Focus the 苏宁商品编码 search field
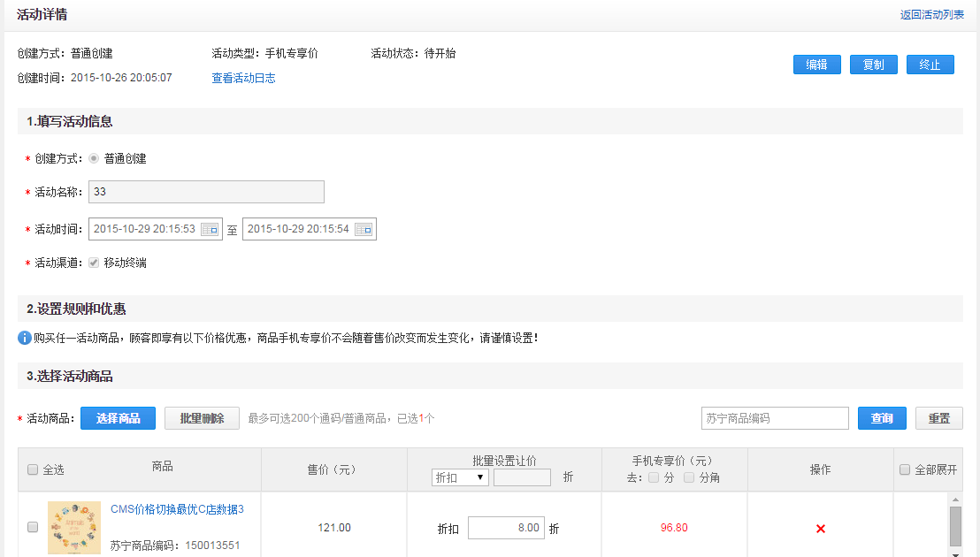This screenshot has height=557, width=980. (x=775, y=418)
